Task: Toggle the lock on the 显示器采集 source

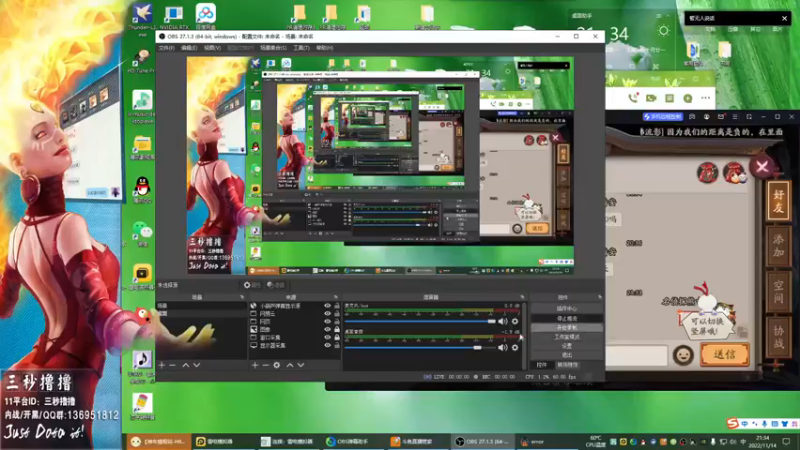Action: 337,345
